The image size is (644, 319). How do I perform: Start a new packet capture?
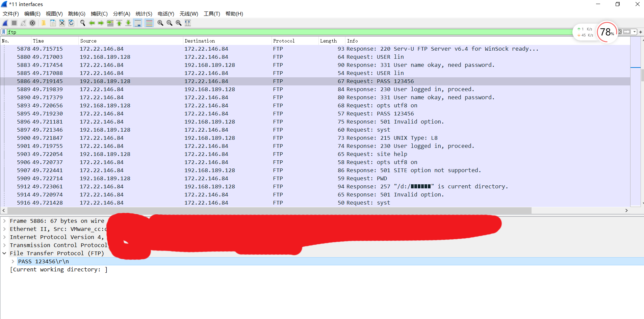click(5, 23)
